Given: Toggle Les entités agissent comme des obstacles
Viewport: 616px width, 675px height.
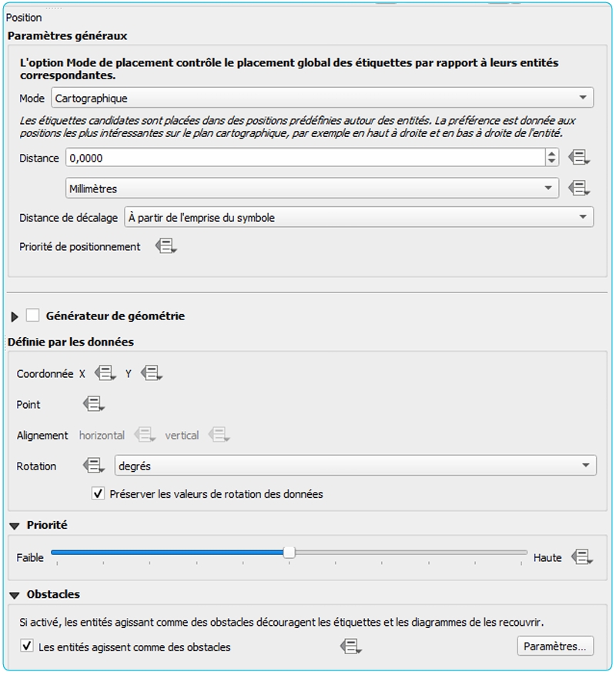Looking at the screenshot, I should (x=27, y=647).
